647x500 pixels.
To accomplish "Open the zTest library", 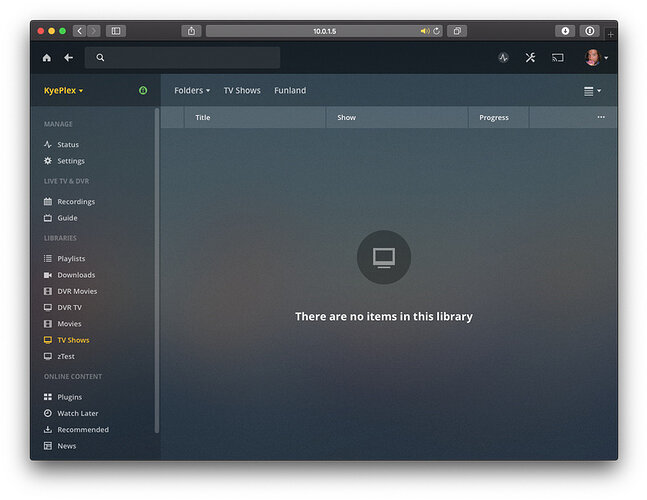I will coord(66,356).
